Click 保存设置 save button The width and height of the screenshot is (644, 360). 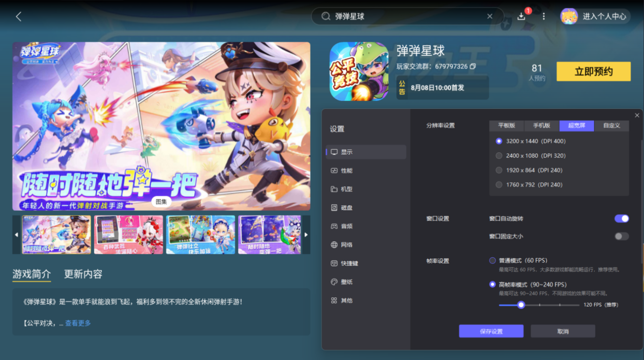point(491,331)
